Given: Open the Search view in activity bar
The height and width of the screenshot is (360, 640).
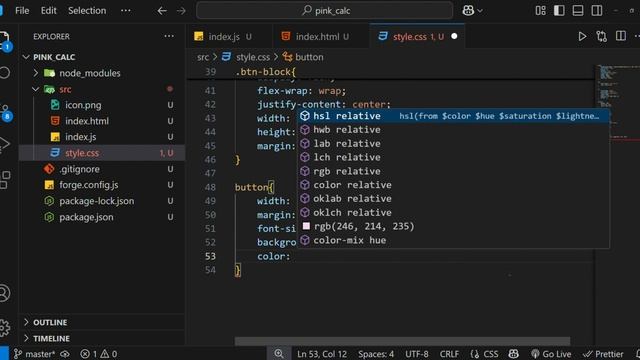Looking at the screenshot, I should [5, 73].
